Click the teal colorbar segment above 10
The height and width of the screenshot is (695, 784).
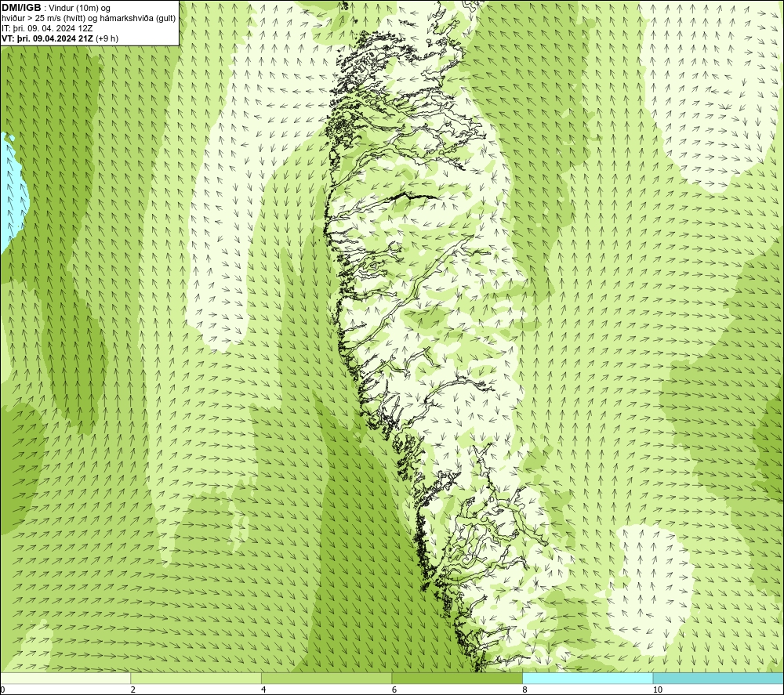(x=718, y=678)
